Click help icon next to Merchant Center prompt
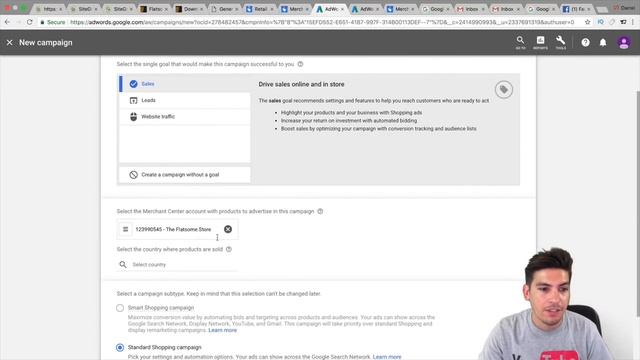640x360 pixels. coord(320,211)
